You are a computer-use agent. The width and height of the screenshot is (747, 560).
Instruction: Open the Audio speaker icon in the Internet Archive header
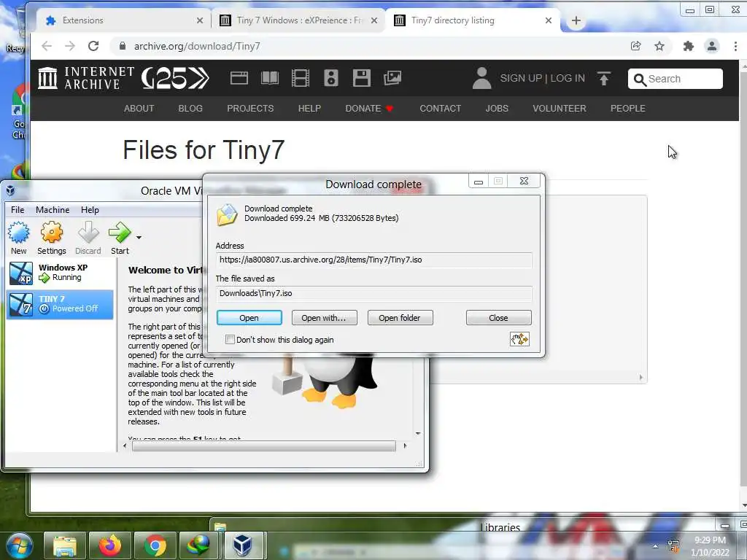click(331, 77)
